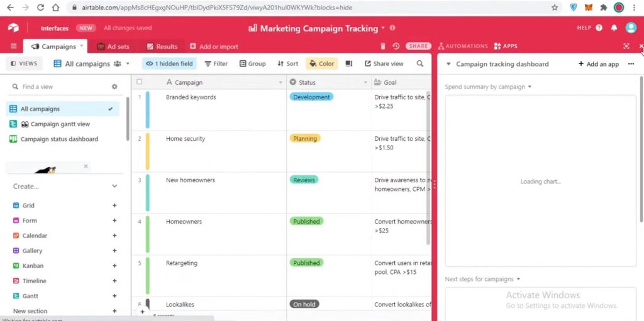The width and height of the screenshot is (644, 321).
Task: Expand the Status column header dropdown
Action: (x=364, y=82)
